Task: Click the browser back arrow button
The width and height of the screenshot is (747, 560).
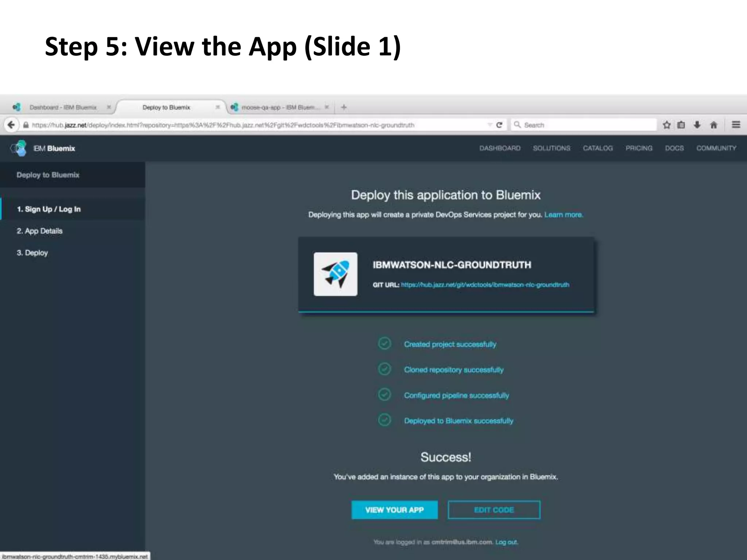Action: click(11, 125)
